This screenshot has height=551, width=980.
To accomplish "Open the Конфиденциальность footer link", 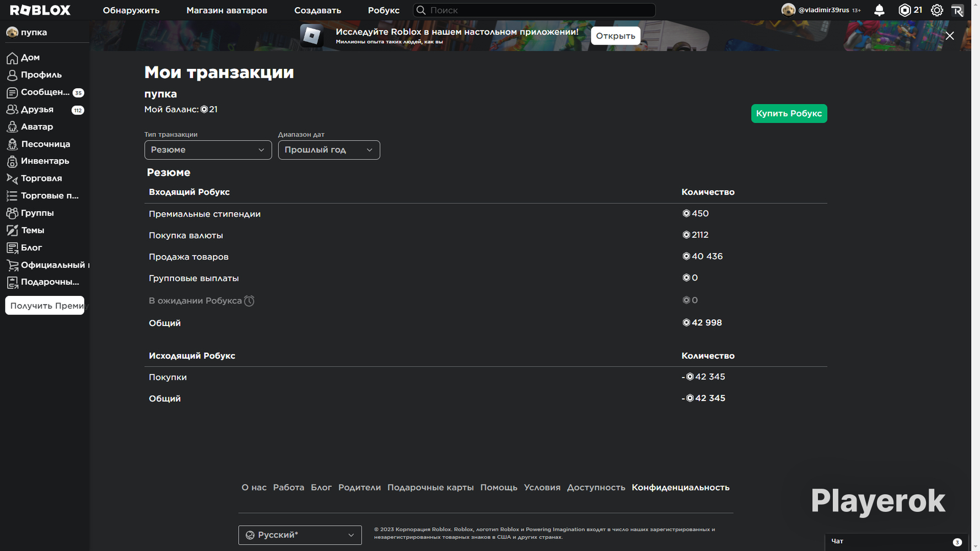I will [x=680, y=488].
